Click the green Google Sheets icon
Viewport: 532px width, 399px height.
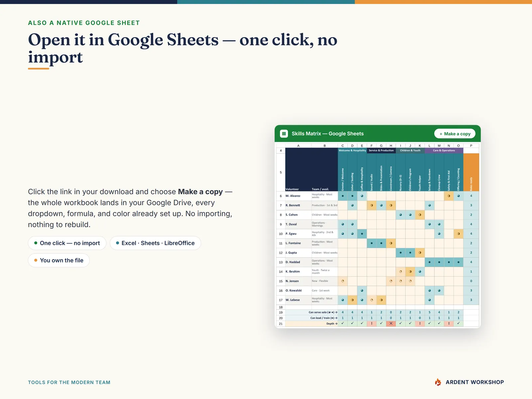284,134
